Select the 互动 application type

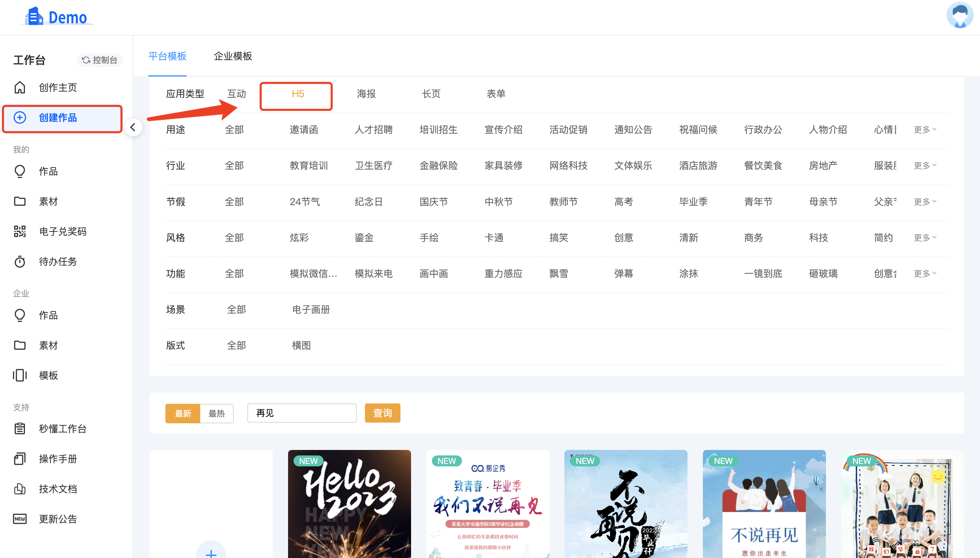click(x=237, y=94)
